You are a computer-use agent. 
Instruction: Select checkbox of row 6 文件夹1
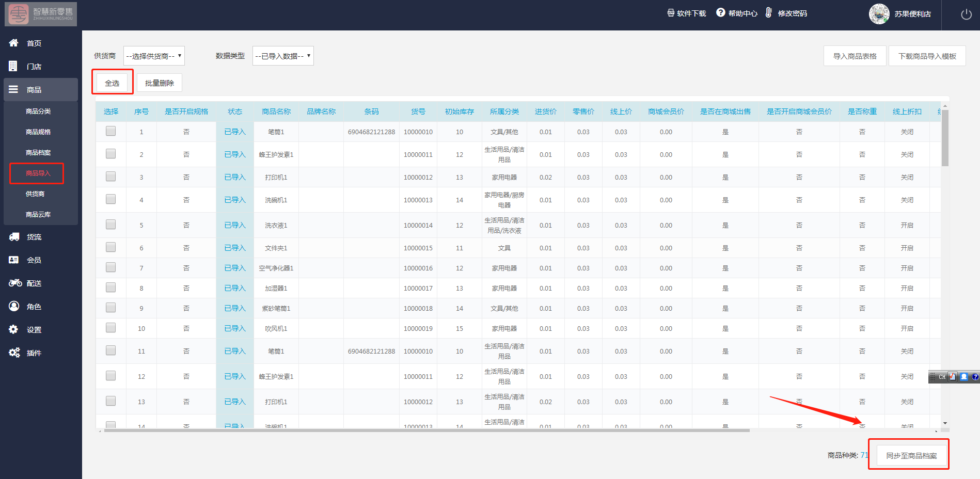click(110, 247)
